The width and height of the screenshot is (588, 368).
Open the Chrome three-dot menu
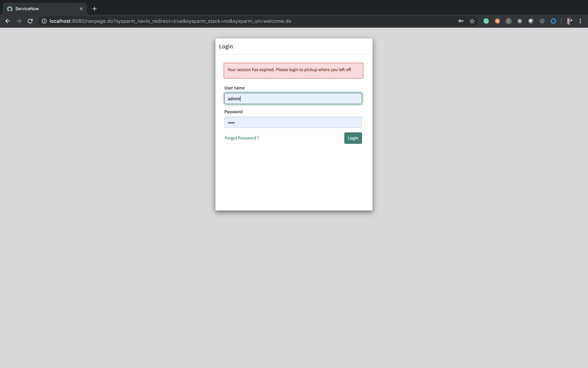tap(580, 21)
